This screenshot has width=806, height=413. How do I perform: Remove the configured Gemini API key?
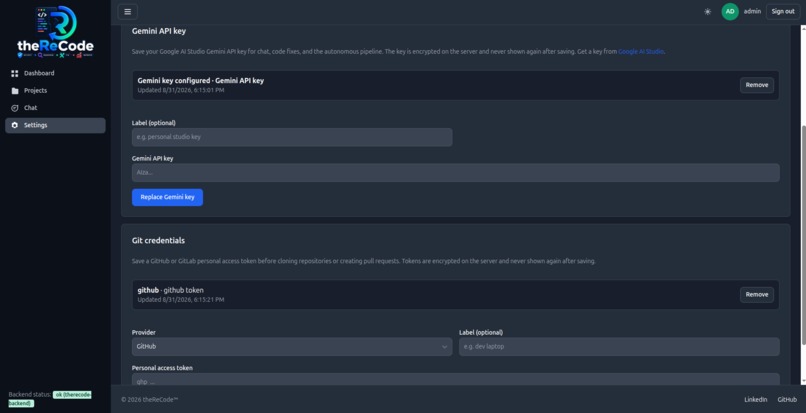(757, 85)
